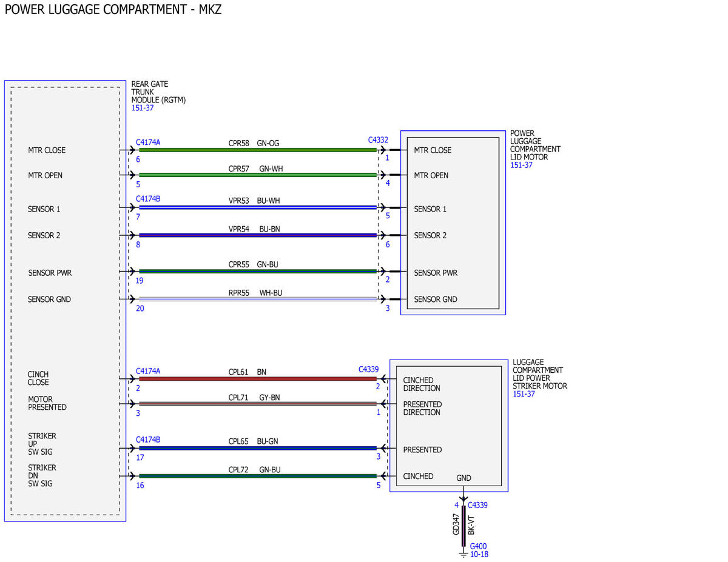Viewport: 728px width, 562px height.
Task: Click the C4174B connector label beside CPL65 wire
Action: (148, 440)
